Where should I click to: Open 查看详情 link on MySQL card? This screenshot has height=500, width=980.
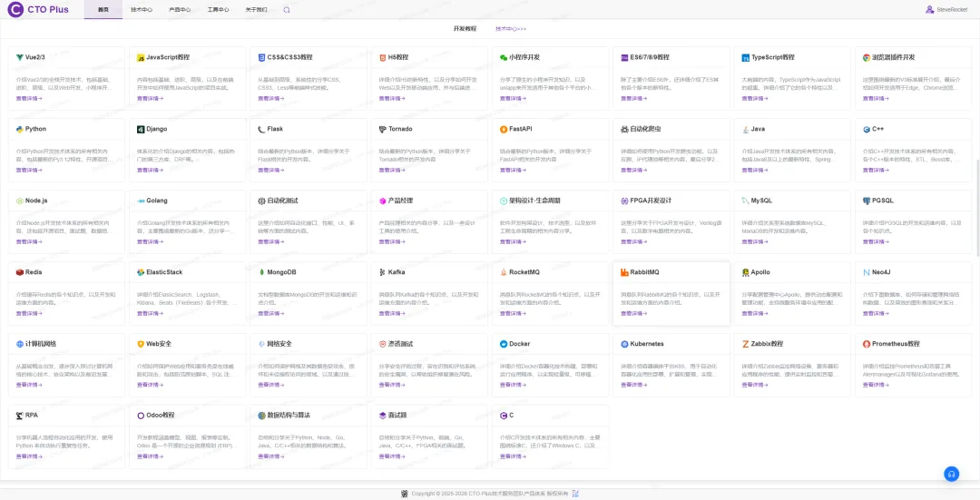754,242
